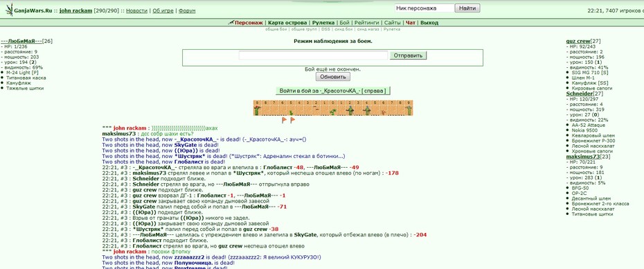
Task: Click SIG MG 710 [S] weapon entry
Action: 589,73
